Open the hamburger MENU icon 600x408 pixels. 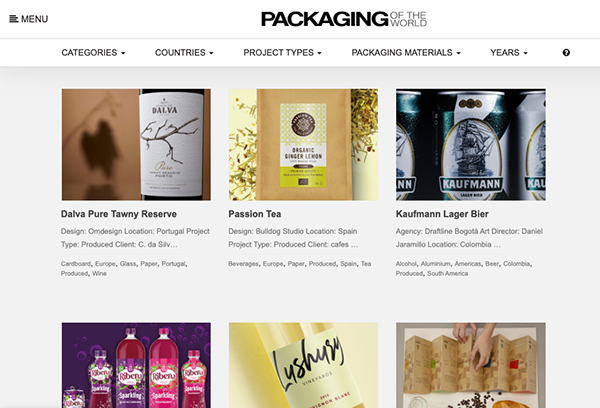tap(29, 19)
